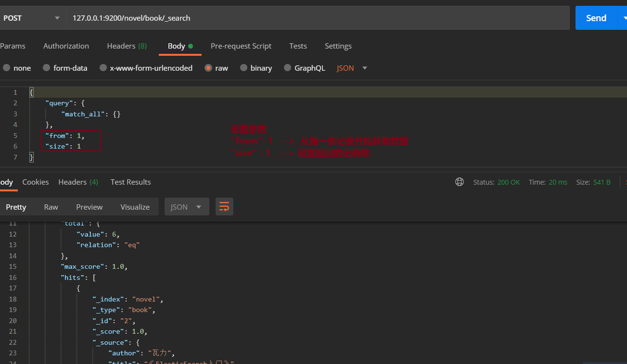Screen dimensions: 627x364
Task: Open the orange JSON body type dropdown
Action: click(352, 68)
